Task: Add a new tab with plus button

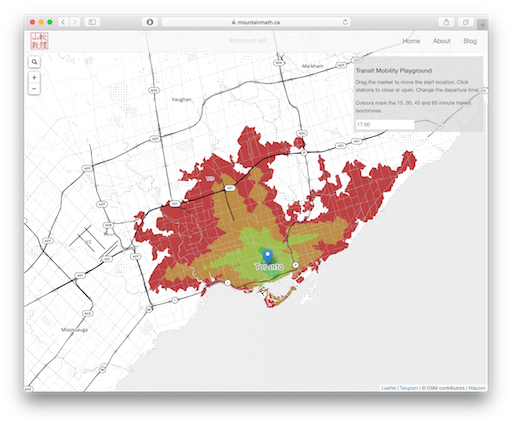Action: [482, 24]
